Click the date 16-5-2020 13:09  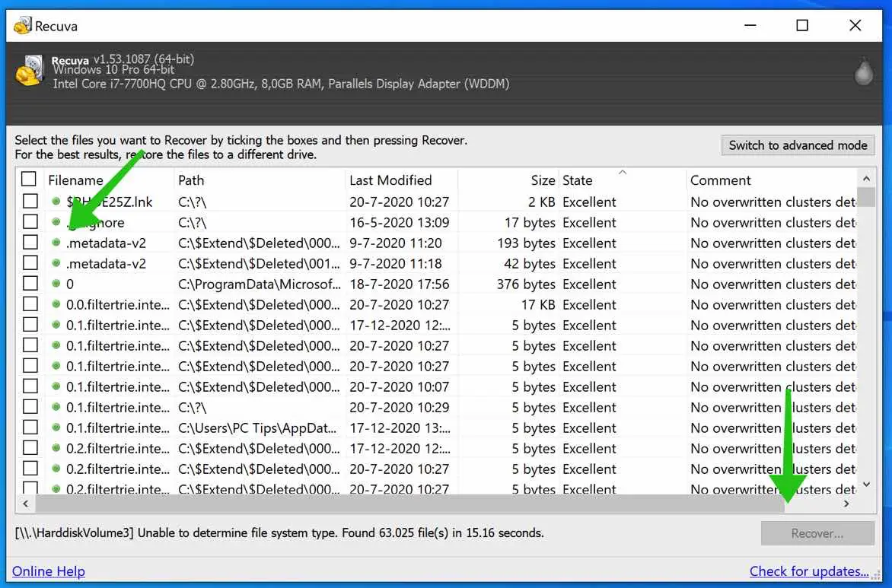tap(400, 222)
